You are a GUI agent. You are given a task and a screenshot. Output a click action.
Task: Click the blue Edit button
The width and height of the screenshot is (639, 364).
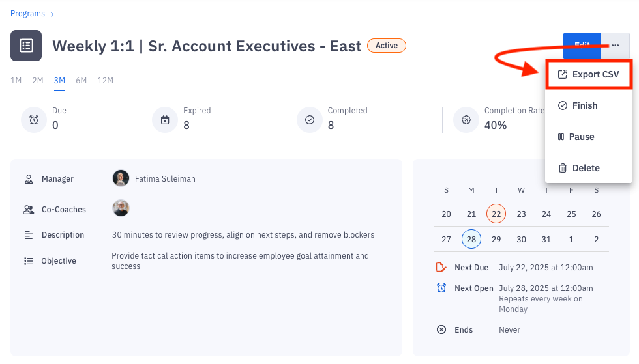(x=582, y=46)
